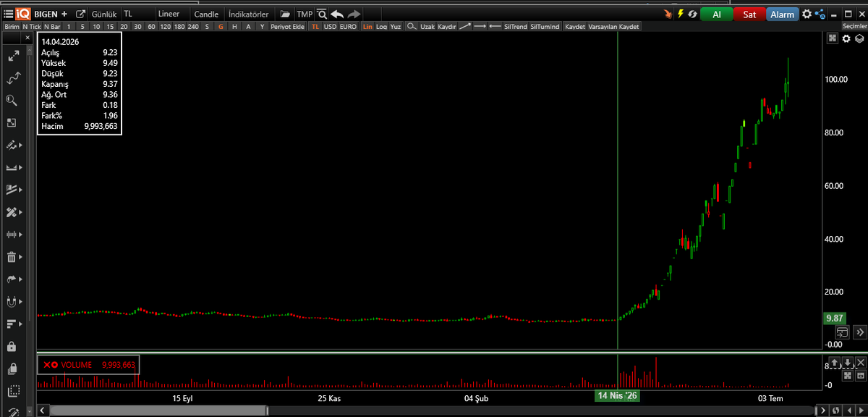Click the magnifier zoom icon before Uzak

coord(412,26)
